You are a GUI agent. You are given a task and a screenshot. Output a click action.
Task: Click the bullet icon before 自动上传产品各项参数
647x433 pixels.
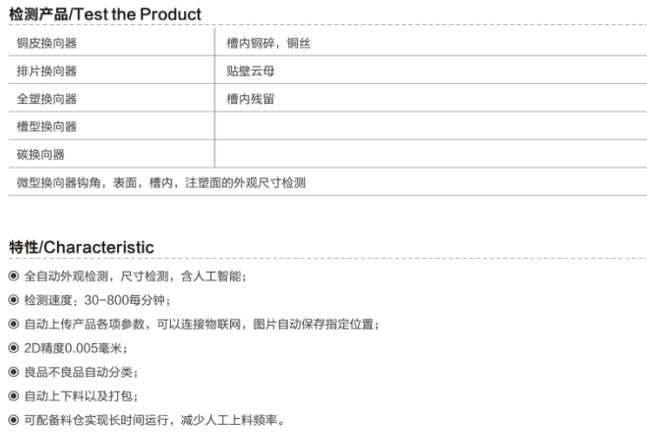[13, 323]
